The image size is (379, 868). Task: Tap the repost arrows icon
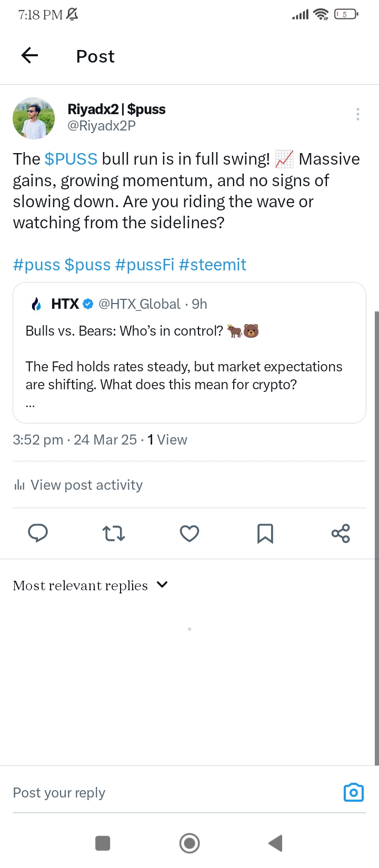coord(114,533)
